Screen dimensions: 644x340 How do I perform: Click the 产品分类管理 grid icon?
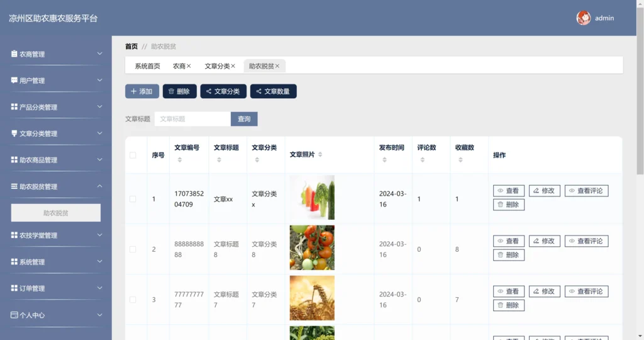click(14, 107)
